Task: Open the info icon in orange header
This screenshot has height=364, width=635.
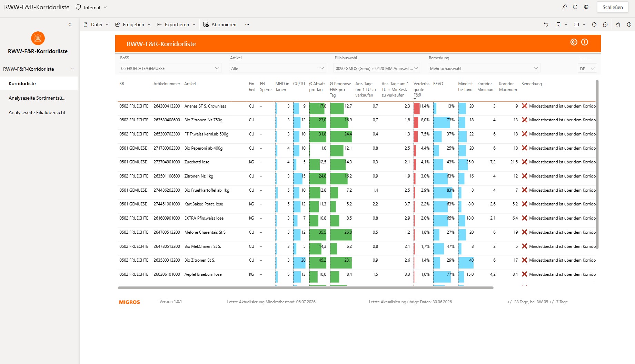Action: 585,42
